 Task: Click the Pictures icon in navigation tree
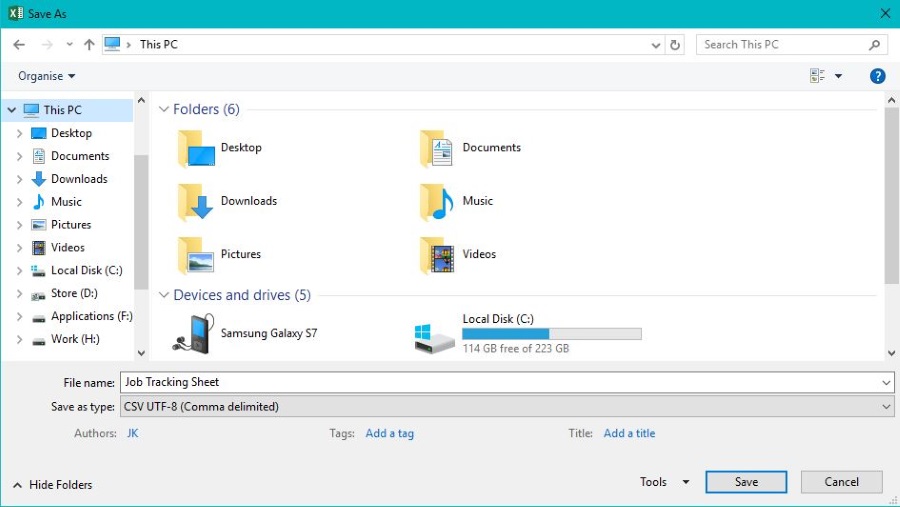[38, 225]
